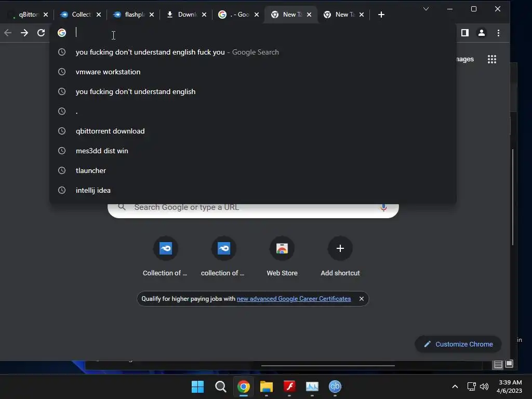Dismiss the Career Certificates promo

tap(362, 299)
